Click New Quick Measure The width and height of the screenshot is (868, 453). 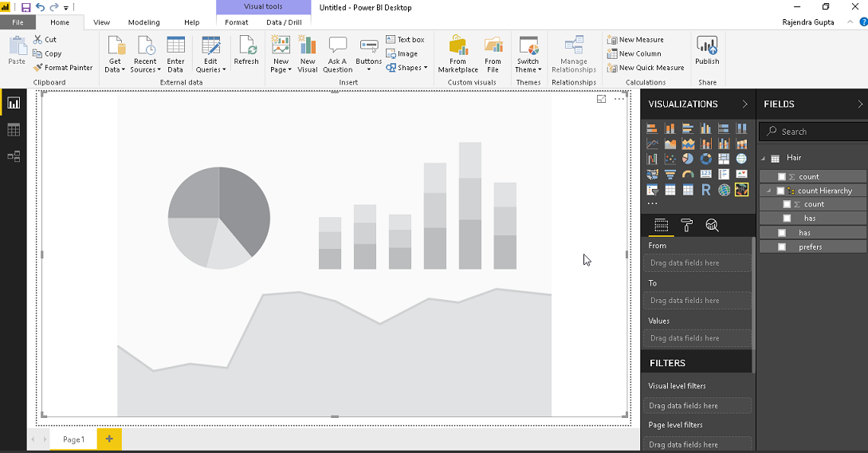pyautogui.click(x=646, y=68)
